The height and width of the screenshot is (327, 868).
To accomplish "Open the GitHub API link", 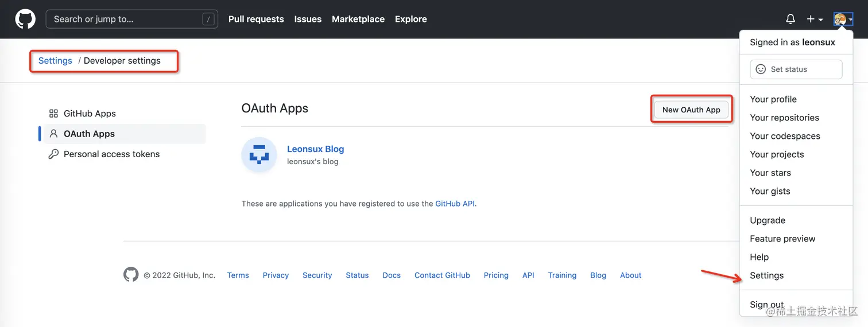I will (455, 204).
